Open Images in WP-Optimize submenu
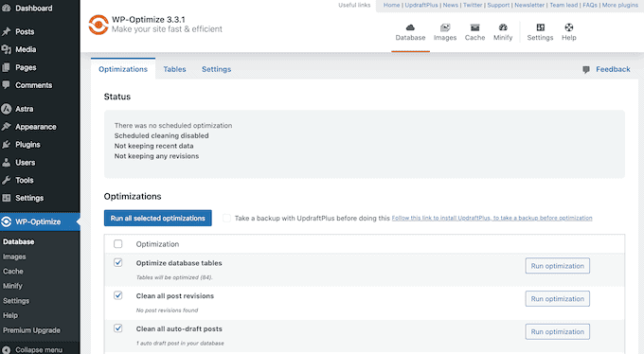644x354 pixels. 14,257
